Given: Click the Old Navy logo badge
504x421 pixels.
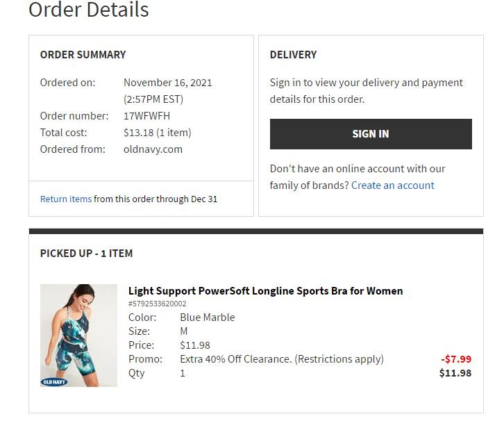Looking at the screenshot, I should click(54, 381).
